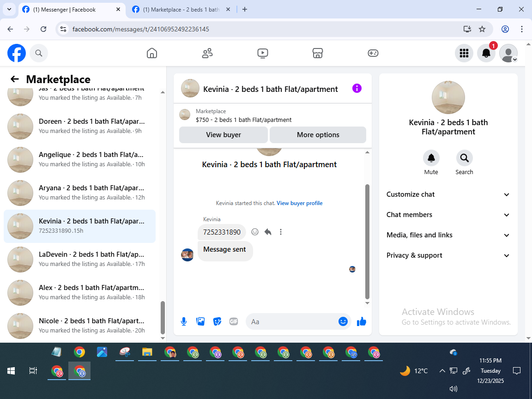The width and height of the screenshot is (532, 399).
Task: Open the LaDevein conversation
Action: tap(80, 259)
